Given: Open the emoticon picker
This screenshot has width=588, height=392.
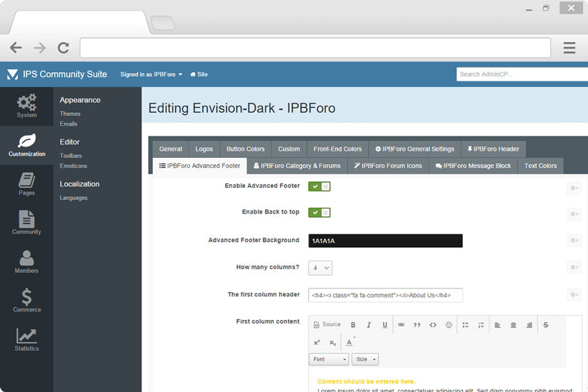Looking at the screenshot, I should tap(449, 325).
